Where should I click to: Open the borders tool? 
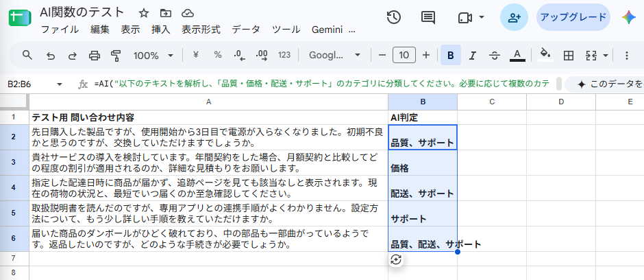coord(569,55)
